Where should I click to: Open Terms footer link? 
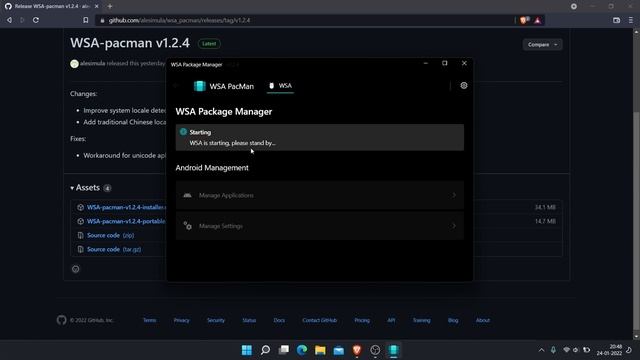click(x=149, y=320)
